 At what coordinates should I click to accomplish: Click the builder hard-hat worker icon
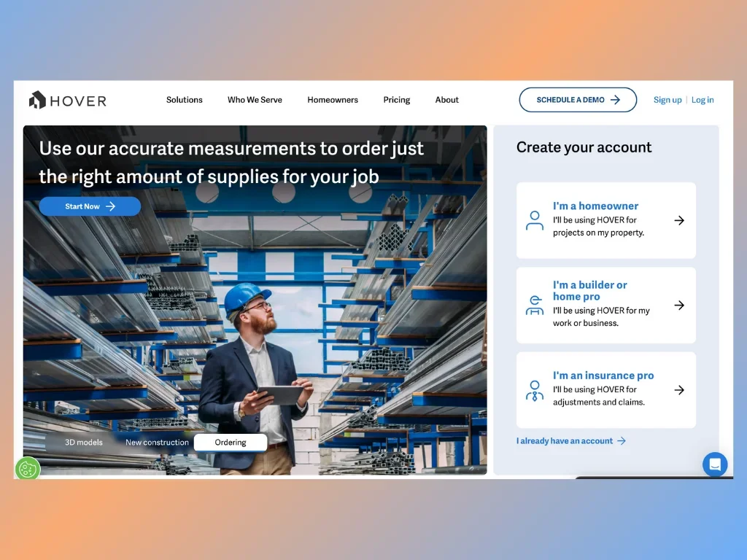(535, 305)
